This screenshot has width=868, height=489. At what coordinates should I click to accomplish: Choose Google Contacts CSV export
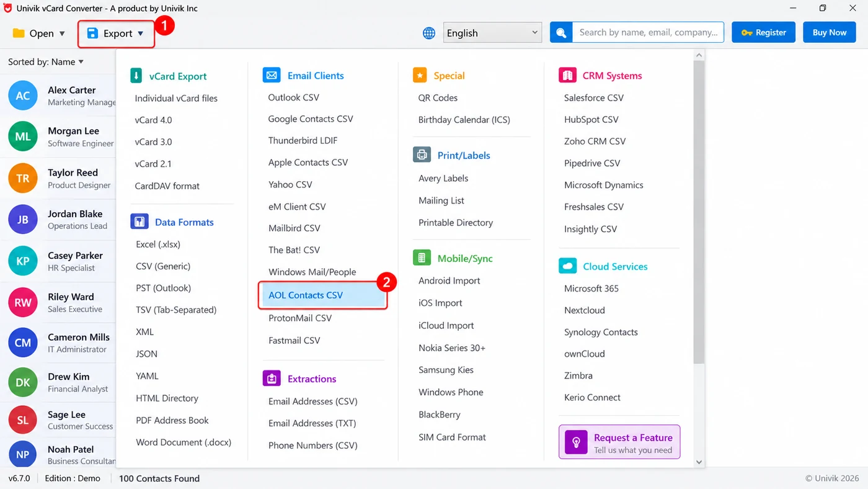point(311,119)
